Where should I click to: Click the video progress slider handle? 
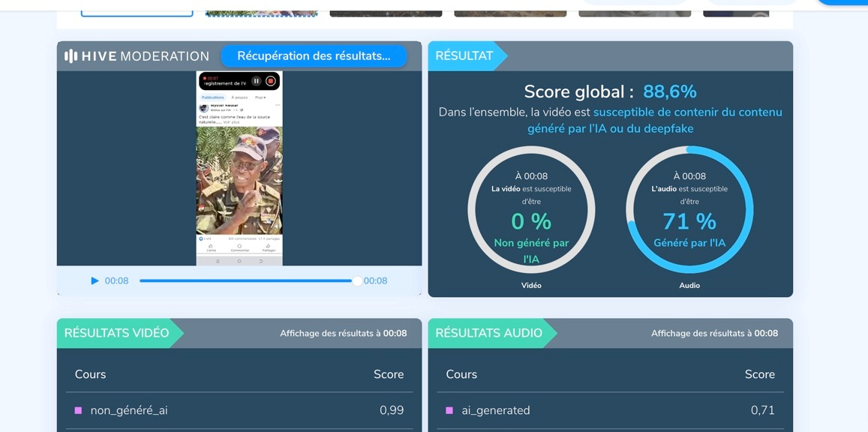point(357,281)
